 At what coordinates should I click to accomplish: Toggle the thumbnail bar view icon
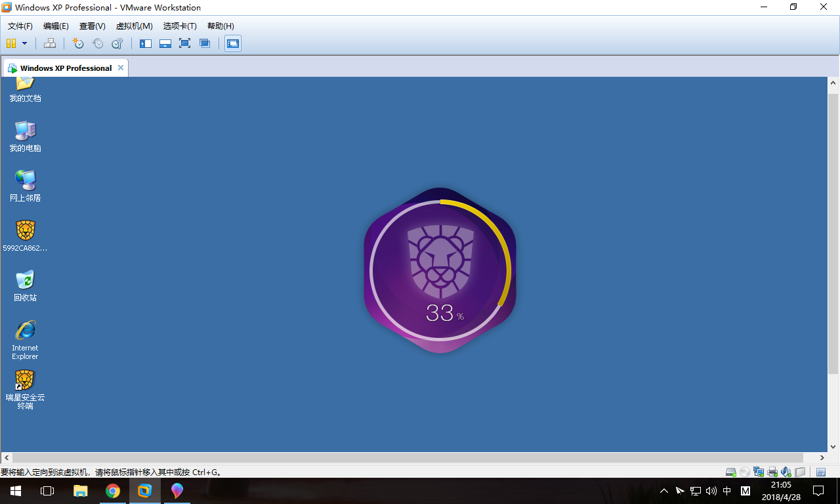(x=165, y=43)
